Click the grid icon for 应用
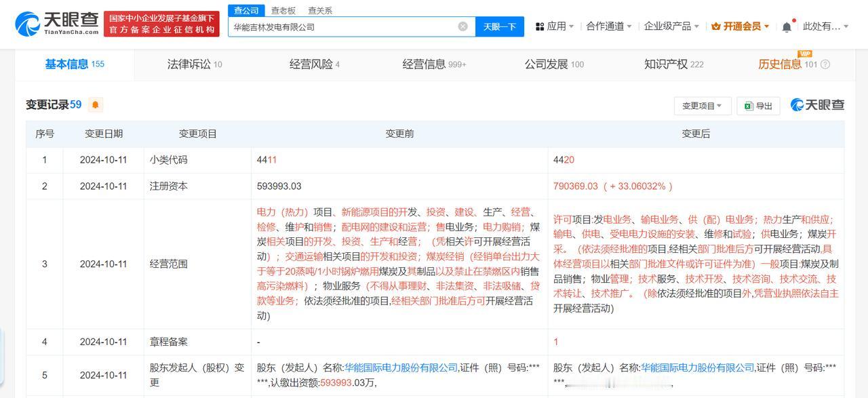 (540, 26)
